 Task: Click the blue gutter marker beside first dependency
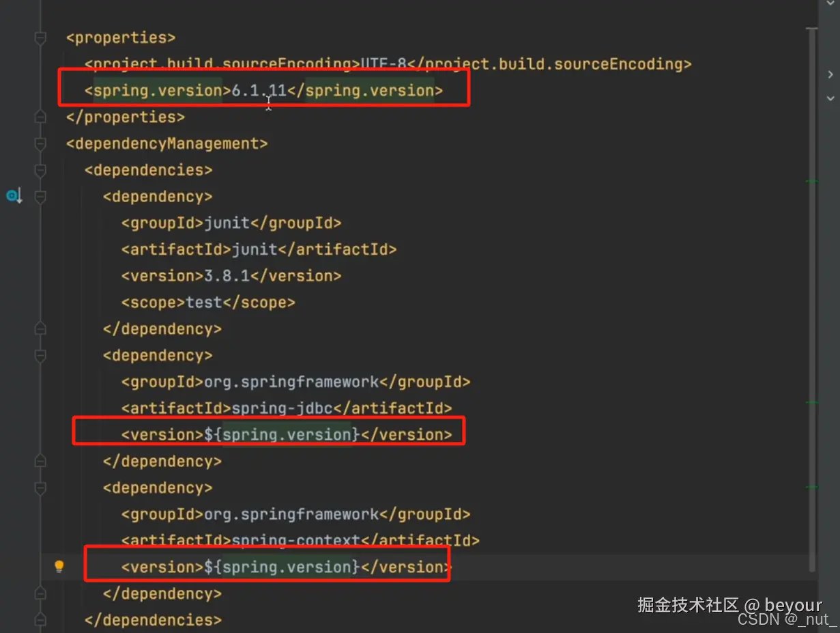(14, 197)
